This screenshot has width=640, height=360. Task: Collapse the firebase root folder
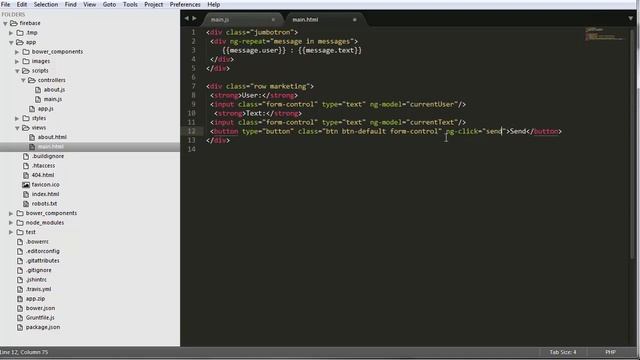(x=5, y=24)
